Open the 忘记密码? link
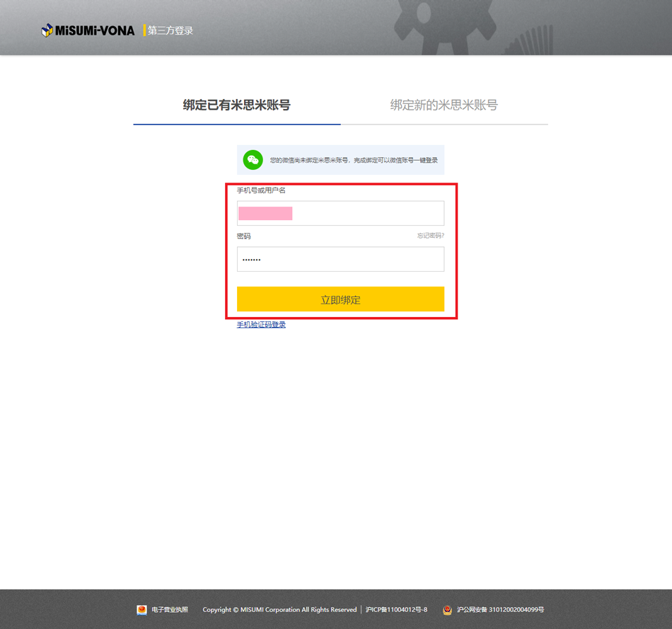Screen dimensions: 672x629 tap(430, 236)
